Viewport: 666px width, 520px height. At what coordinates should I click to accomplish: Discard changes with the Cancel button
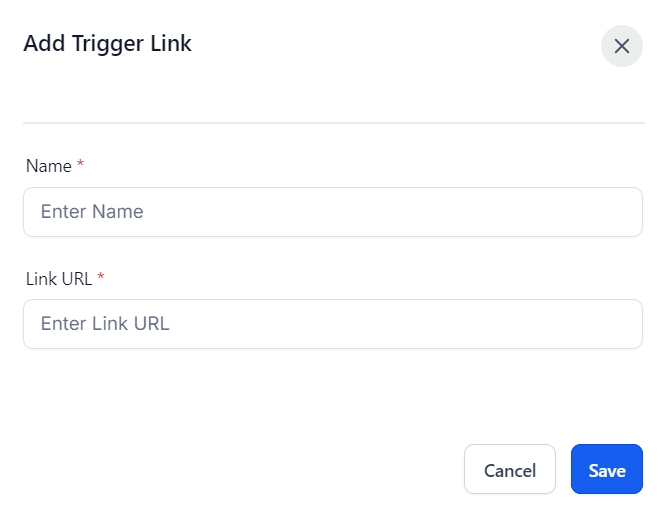[509, 470]
